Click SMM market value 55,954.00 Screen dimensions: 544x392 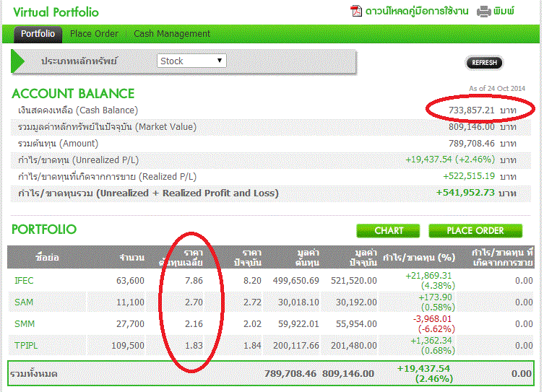point(356,324)
